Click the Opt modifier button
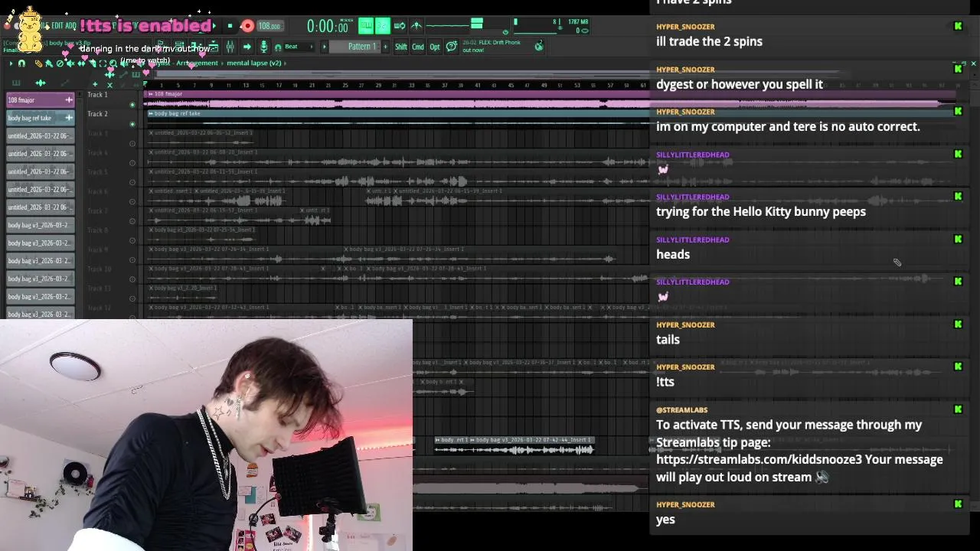The width and height of the screenshot is (980, 551). (435, 47)
